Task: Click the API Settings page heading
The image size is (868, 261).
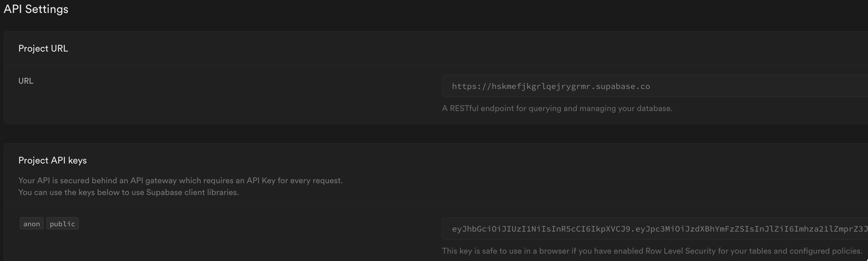Action: tap(36, 9)
